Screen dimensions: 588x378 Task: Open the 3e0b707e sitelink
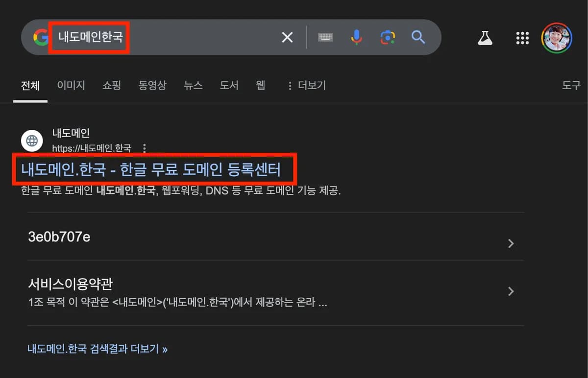pos(59,237)
